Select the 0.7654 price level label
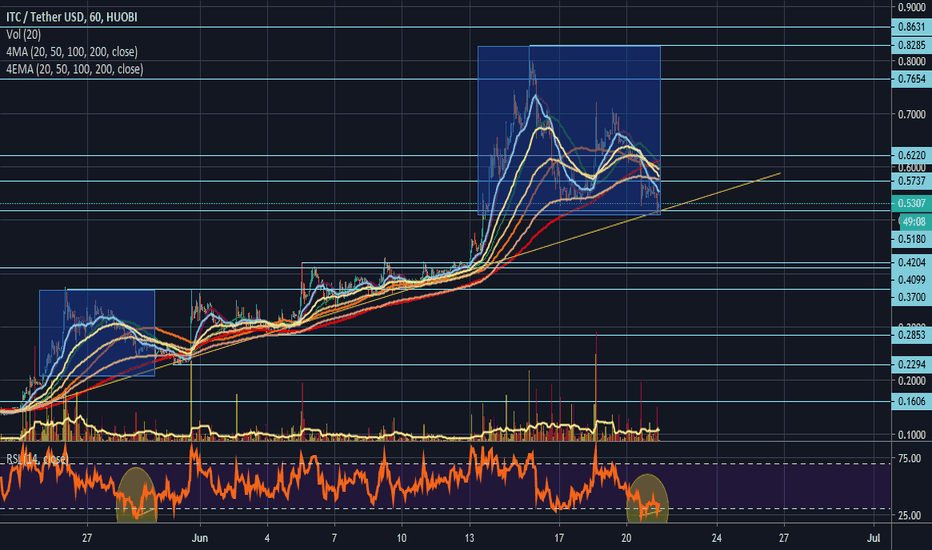Image resolution: width=932 pixels, height=550 pixels. coord(911,79)
